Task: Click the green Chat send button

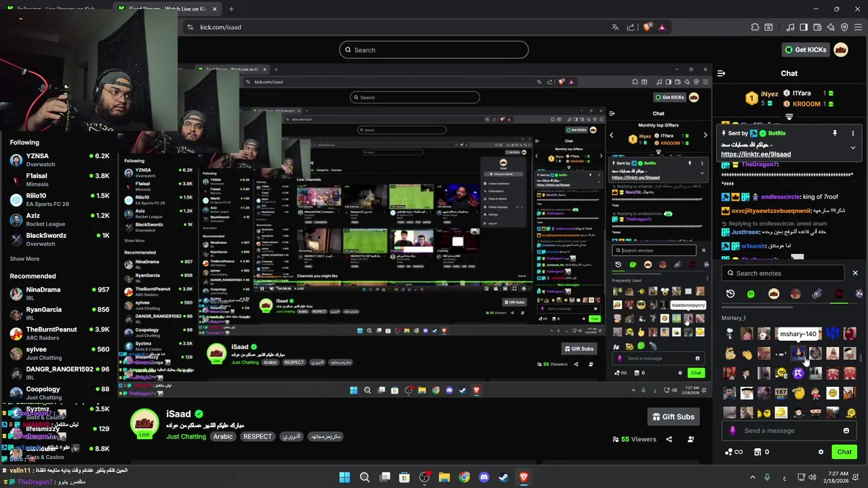Action: (x=844, y=452)
